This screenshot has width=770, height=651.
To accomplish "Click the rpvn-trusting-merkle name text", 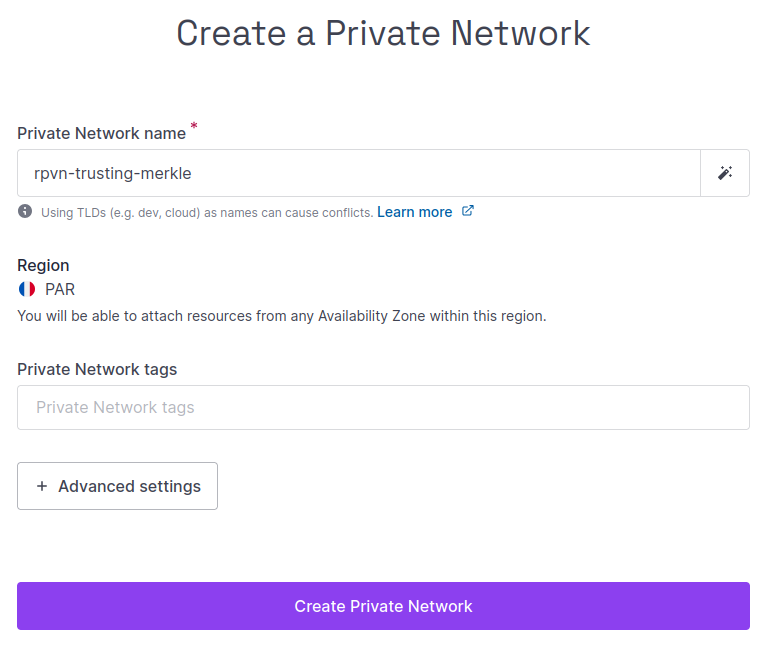I will (112, 173).
